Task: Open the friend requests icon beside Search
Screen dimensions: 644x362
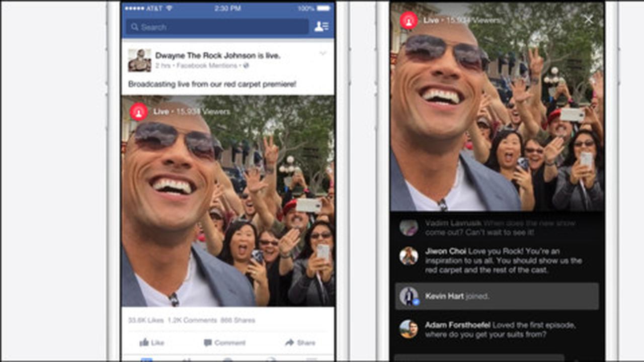Action: [321, 27]
